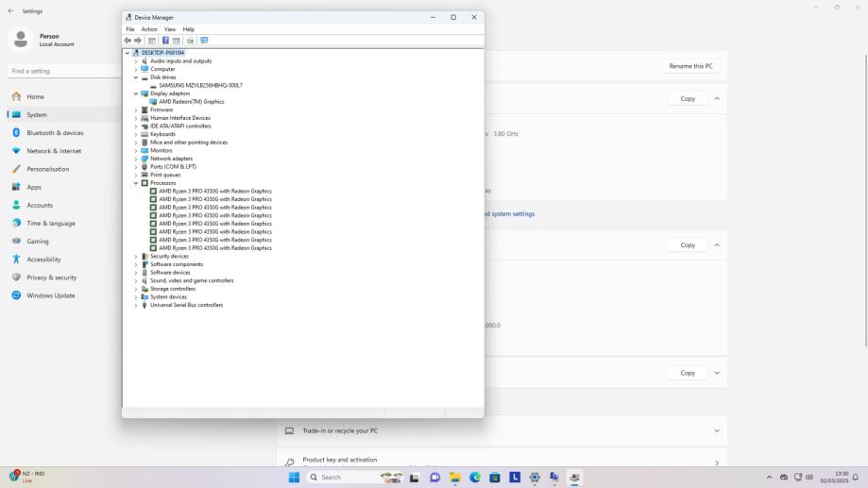
Task: Click the Scan for hardware changes monitor icon
Action: pyautogui.click(x=205, y=41)
